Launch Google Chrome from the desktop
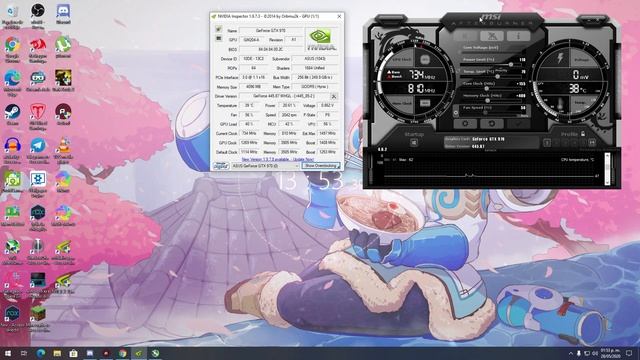640x360 pixels. [13, 45]
